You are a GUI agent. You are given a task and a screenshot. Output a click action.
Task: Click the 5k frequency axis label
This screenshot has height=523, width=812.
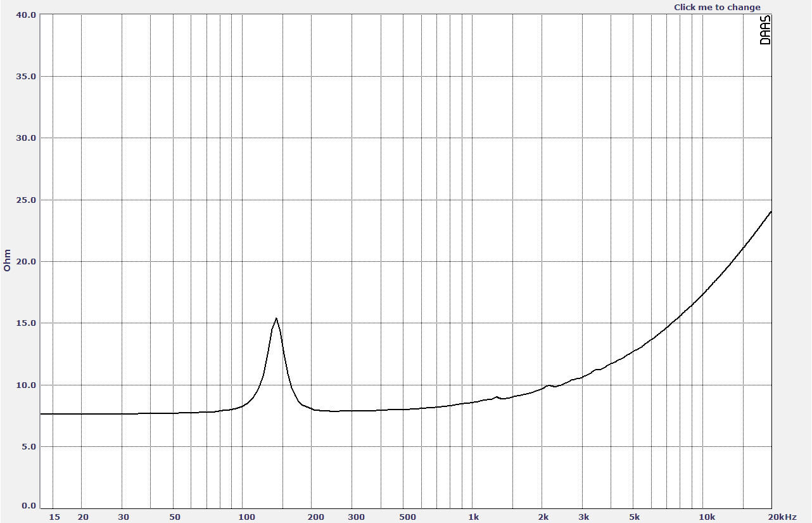coord(635,517)
